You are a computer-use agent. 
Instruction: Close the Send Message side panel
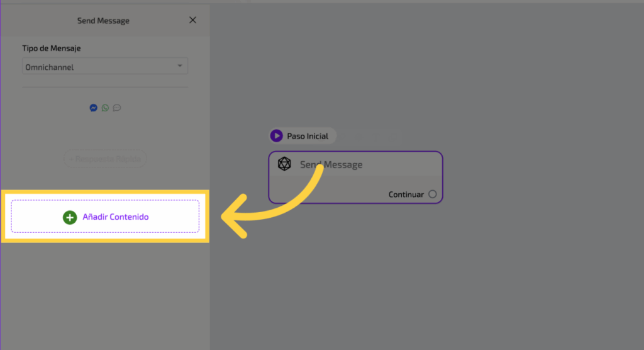coord(192,20)
